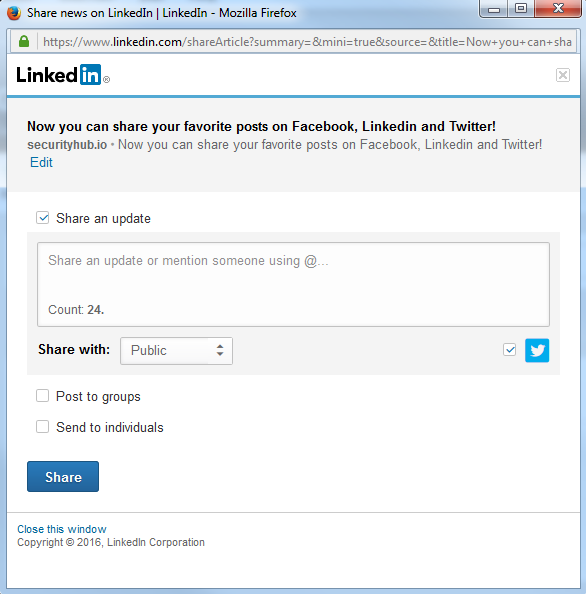Maximize the Firefox window
This screenshot has height=594, width=586.
point(521,8)
